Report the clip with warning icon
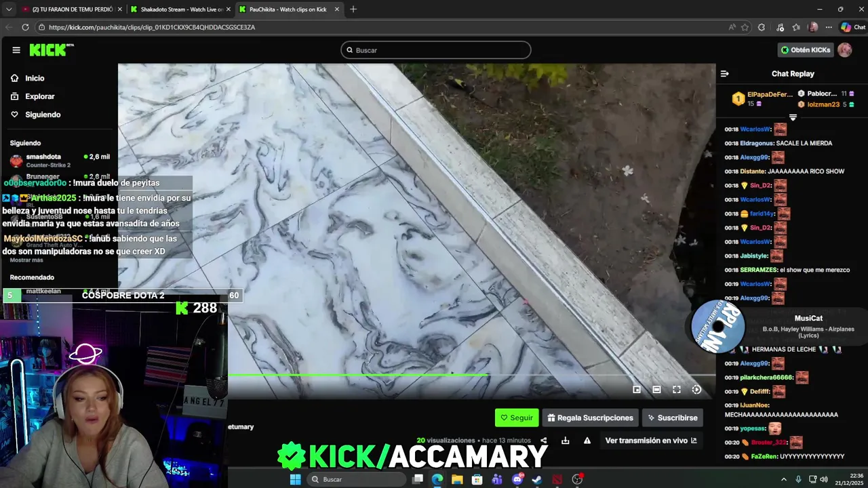 coord(587,441)
